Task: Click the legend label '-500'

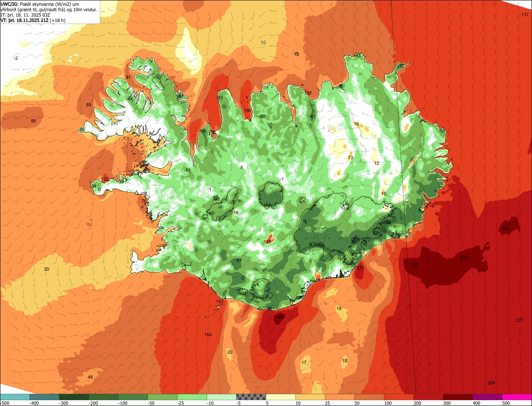Action: click(5, 403)
